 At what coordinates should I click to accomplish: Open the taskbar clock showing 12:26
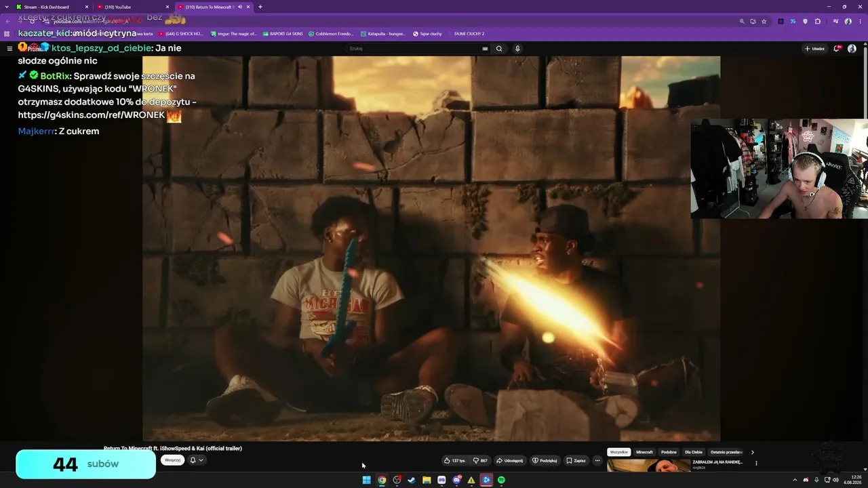click(x=852, y=480)
